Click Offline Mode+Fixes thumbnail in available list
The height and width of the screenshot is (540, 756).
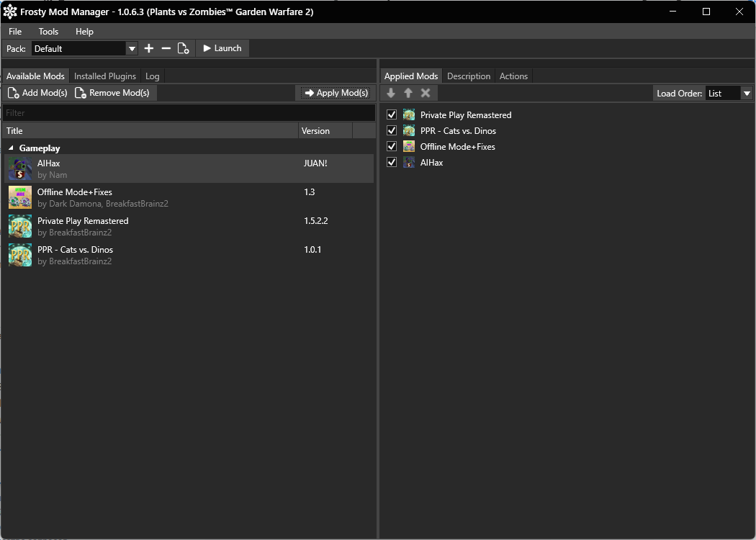[x=20, y=198]
